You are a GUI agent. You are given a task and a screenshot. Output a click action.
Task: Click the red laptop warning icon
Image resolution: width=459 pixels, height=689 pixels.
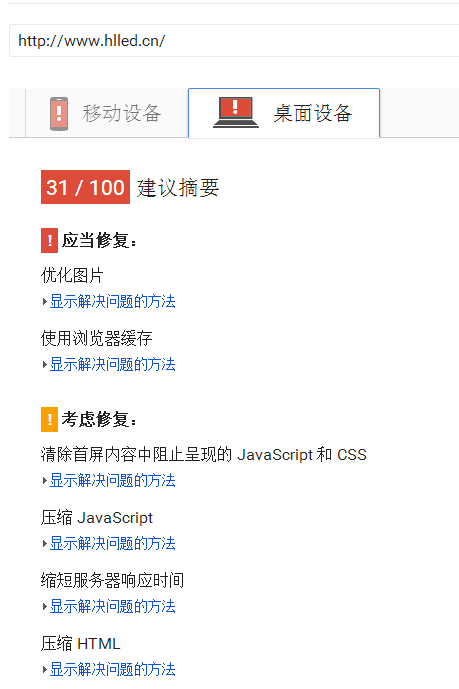coord(236,112)
